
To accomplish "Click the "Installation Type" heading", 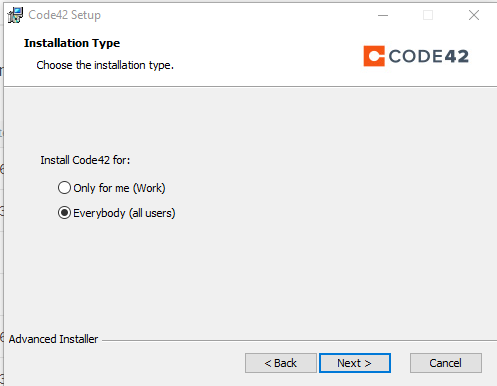I will (72, 43).
